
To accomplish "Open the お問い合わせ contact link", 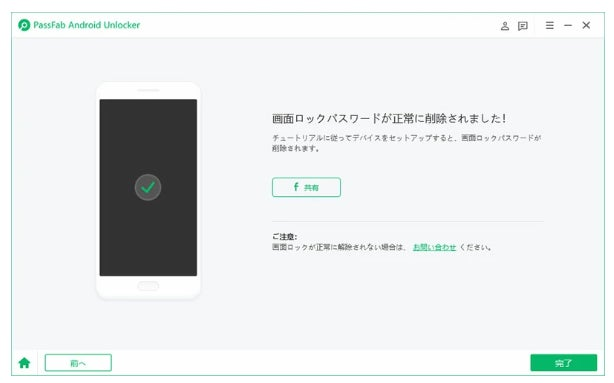I will [434, 247].
